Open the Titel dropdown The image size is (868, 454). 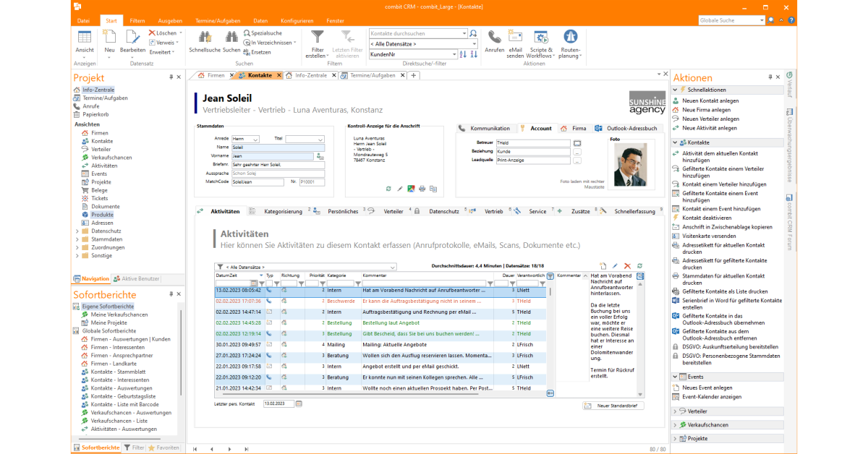(320, 140)
